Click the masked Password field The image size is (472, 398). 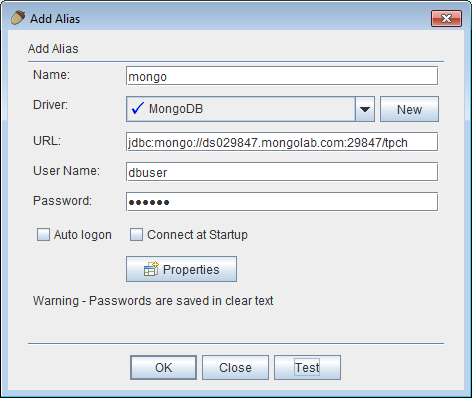282,202
